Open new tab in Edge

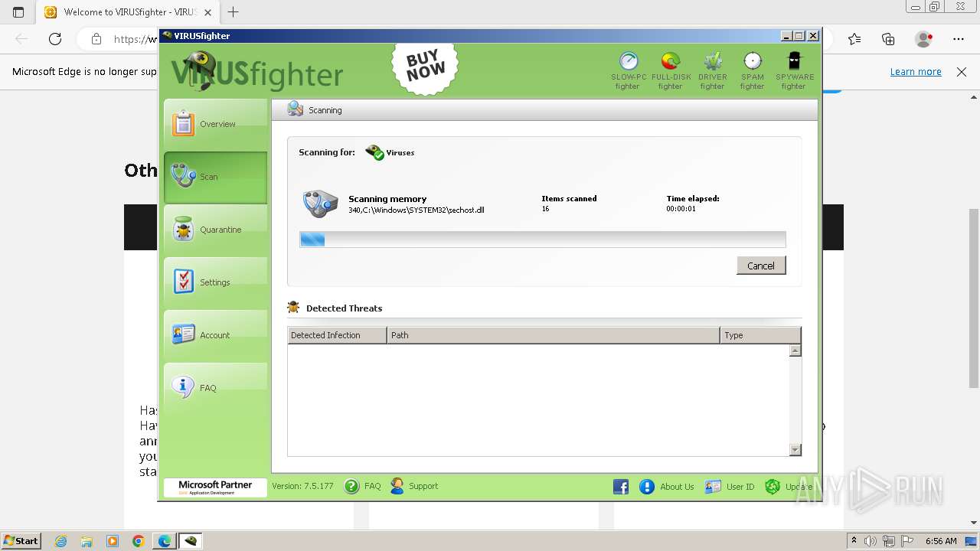tap(234, 12)
